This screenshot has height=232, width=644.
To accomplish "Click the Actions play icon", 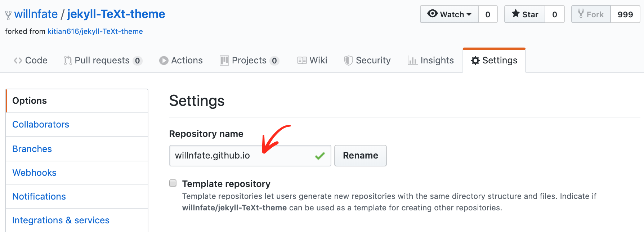I will click(164, 61).
